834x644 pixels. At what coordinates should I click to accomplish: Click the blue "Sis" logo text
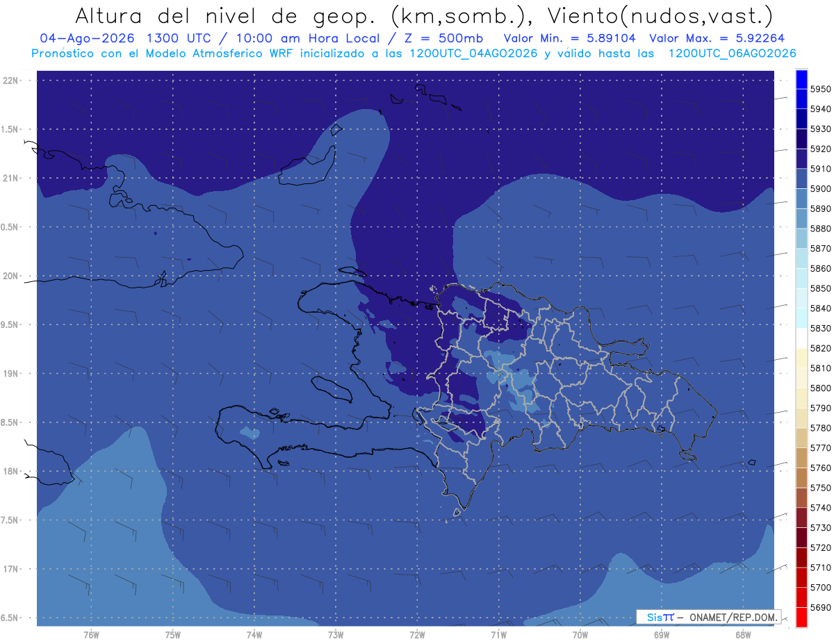pyautogui.click(x=655, y=617)
